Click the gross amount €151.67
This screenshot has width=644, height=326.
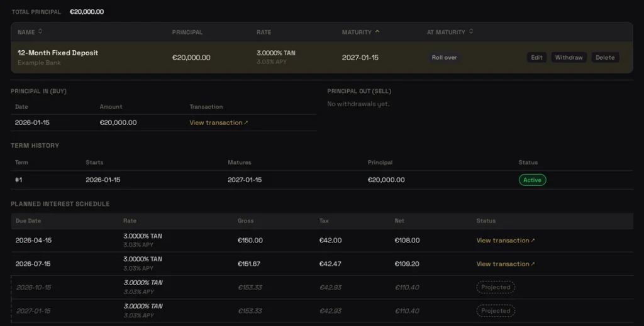(x=249, y=264)
